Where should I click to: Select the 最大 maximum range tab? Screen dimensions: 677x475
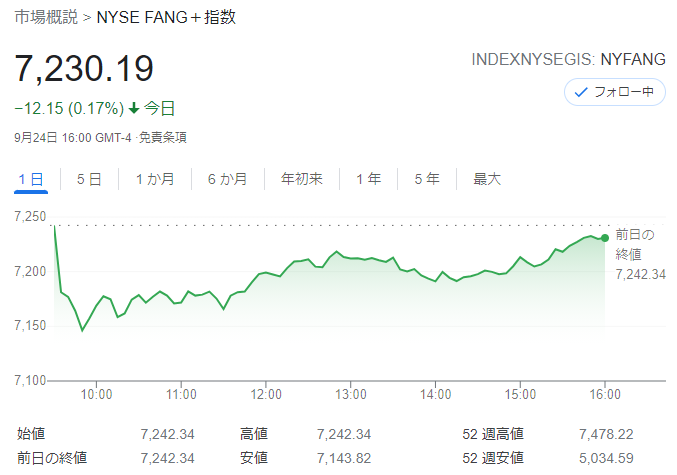[x=487, y=179]
